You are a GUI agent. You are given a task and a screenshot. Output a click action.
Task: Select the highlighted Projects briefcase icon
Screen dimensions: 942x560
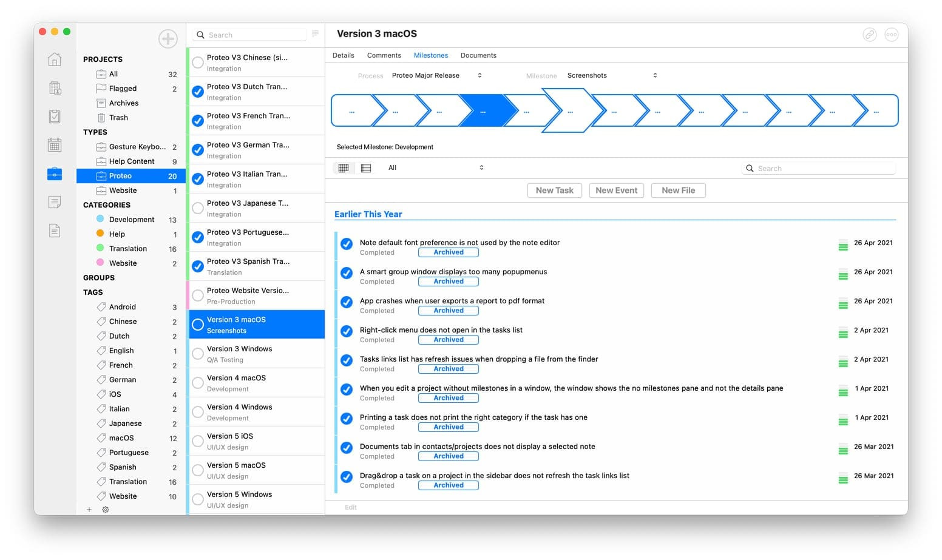click(55, 174)
